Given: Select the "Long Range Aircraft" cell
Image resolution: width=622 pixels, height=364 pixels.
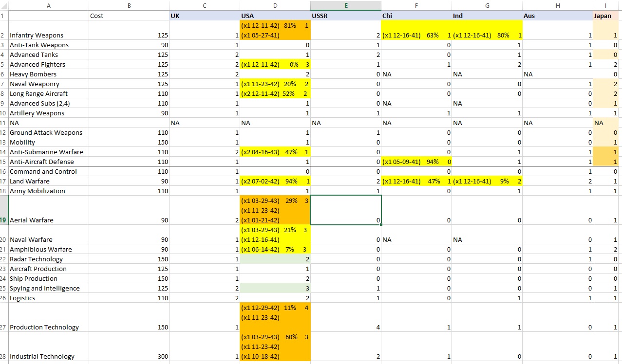Looking at the screenshot, I should coord(49,93).
